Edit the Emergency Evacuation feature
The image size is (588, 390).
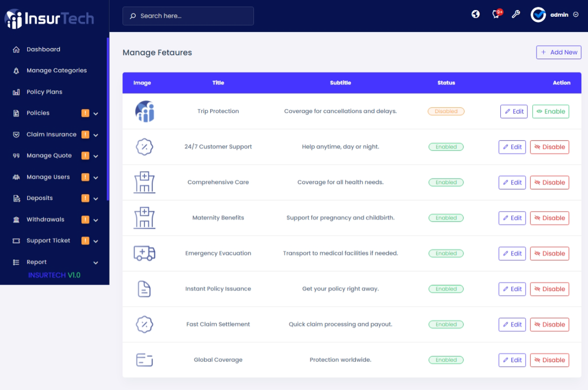(x=512, y=254)
